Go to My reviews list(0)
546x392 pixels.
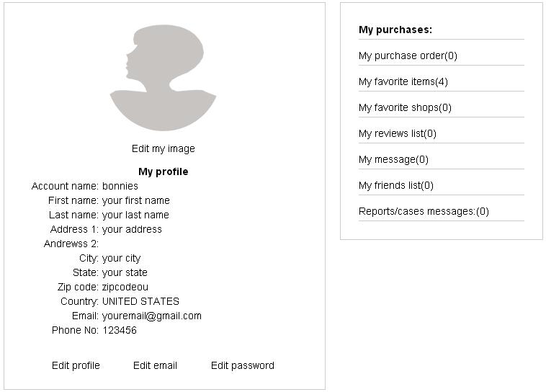tap(398, 133)
